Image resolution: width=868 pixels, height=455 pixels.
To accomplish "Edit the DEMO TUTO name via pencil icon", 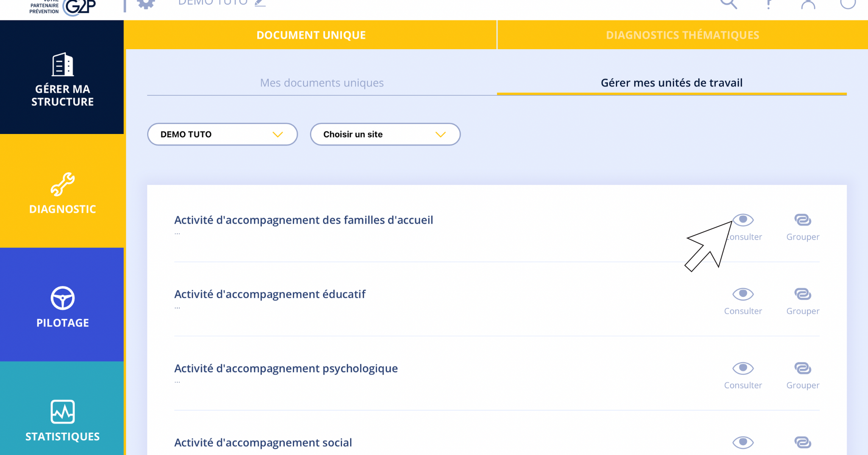I will point(260,3).
